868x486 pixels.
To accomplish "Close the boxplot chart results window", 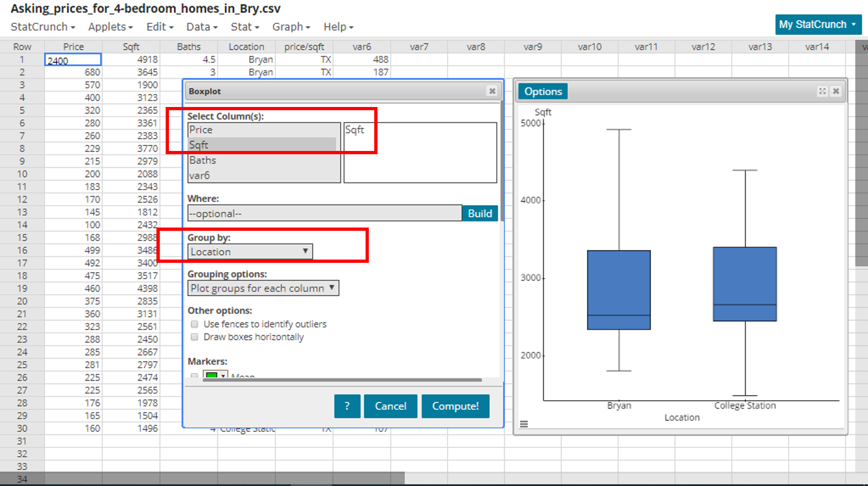I will pos(836,91).
